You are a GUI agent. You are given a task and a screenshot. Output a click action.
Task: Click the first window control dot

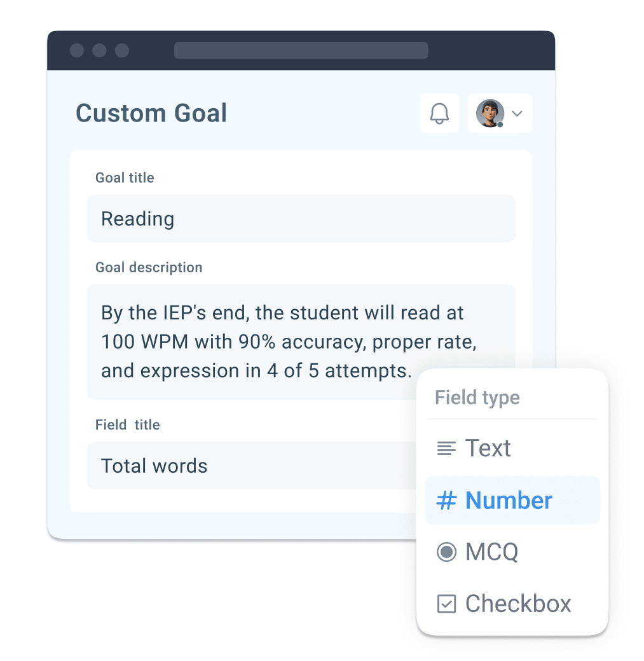click(77, 50)
